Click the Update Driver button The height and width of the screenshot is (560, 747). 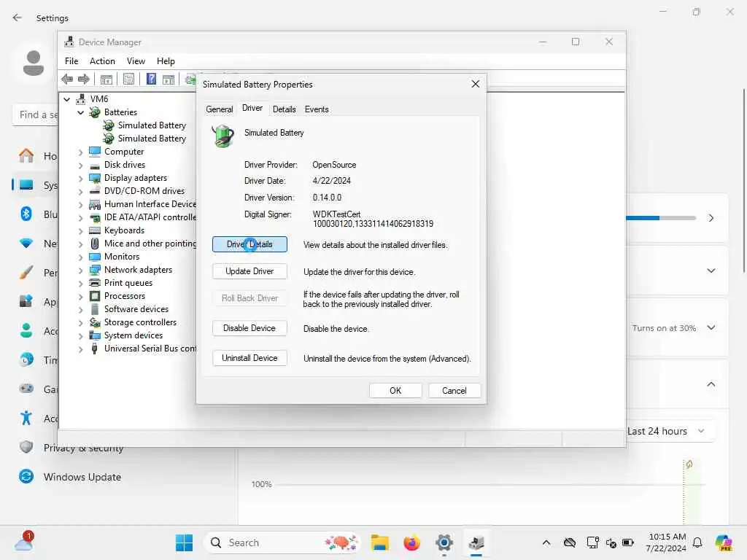(249, 271)
